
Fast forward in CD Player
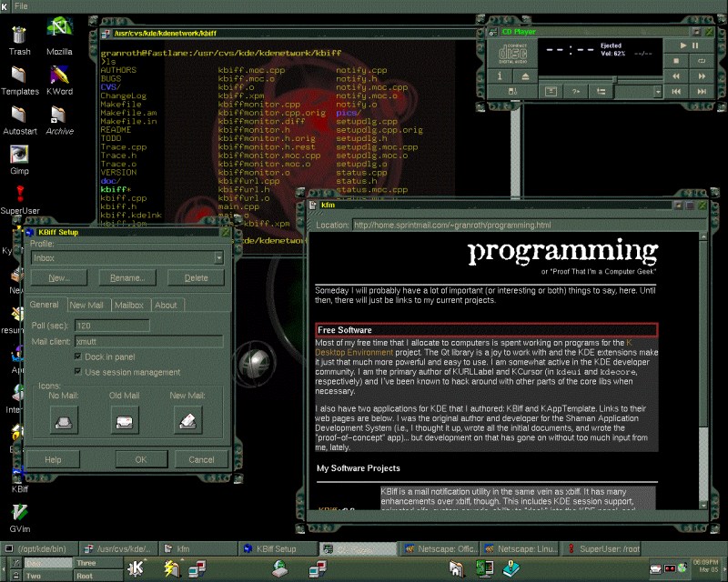pos(702,76)
